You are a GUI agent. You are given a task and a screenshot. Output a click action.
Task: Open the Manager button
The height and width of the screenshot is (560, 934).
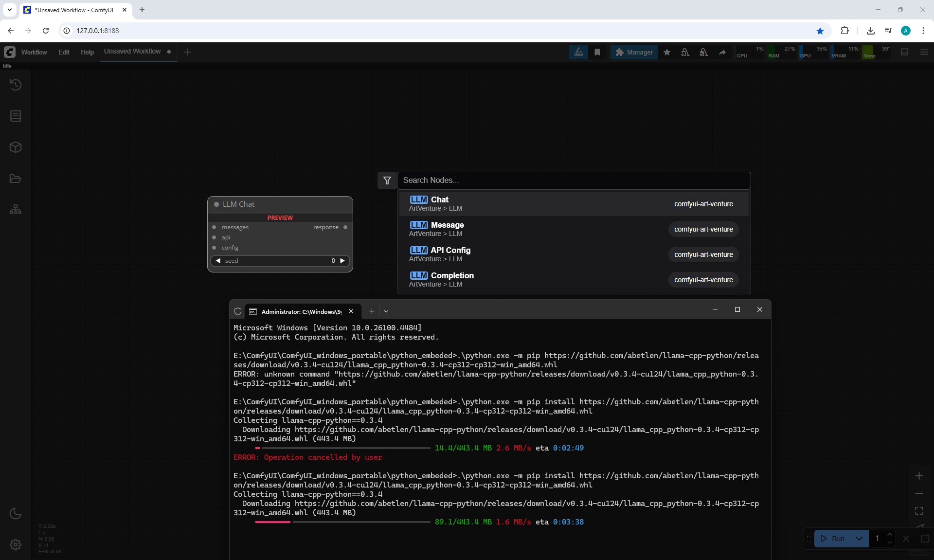pos(634,52)
